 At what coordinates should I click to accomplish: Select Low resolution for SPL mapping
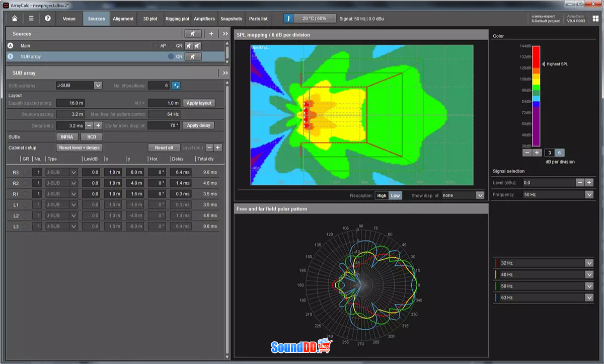tap(396, 195)
